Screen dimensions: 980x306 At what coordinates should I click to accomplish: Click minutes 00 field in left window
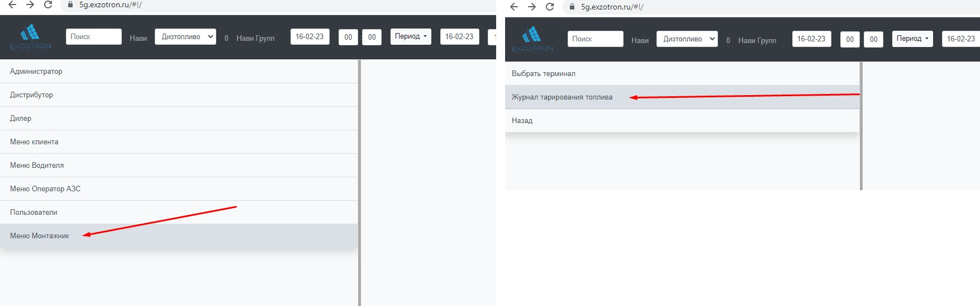coord(372,37)
